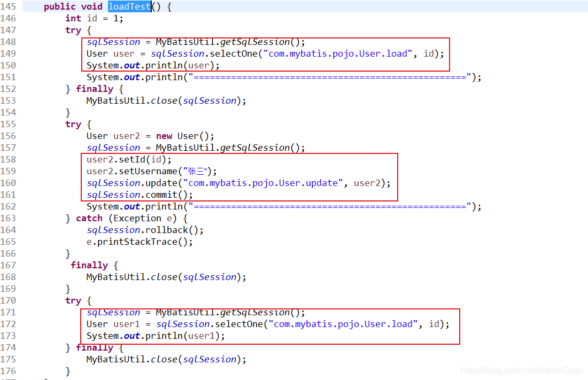Click line number 163 in the gutter

click(8, 218)
